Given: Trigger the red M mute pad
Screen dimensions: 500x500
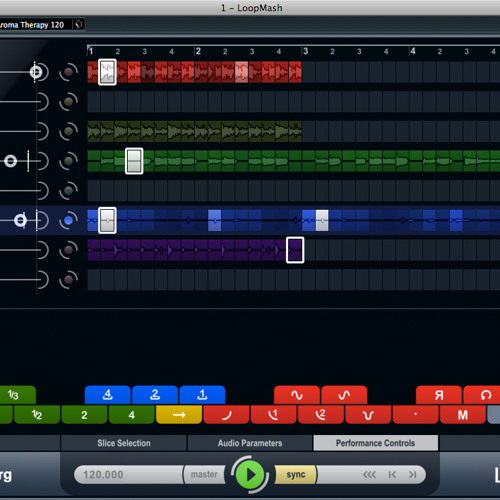Looking at the screenshot, I should point(463,415).
